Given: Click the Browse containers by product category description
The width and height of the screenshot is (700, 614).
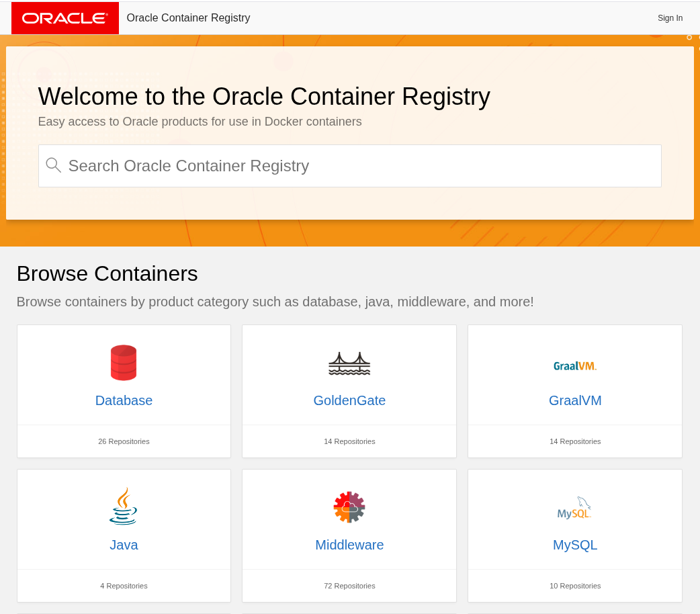Looking at the screenshot, I should tap(275, 302).
